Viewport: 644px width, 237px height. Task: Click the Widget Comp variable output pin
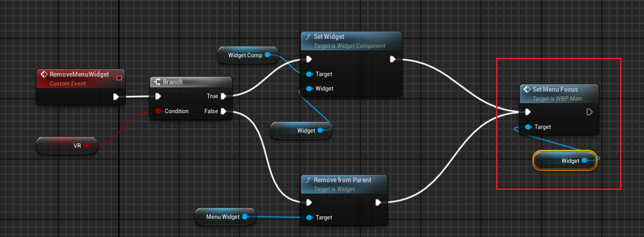(267, 55)
